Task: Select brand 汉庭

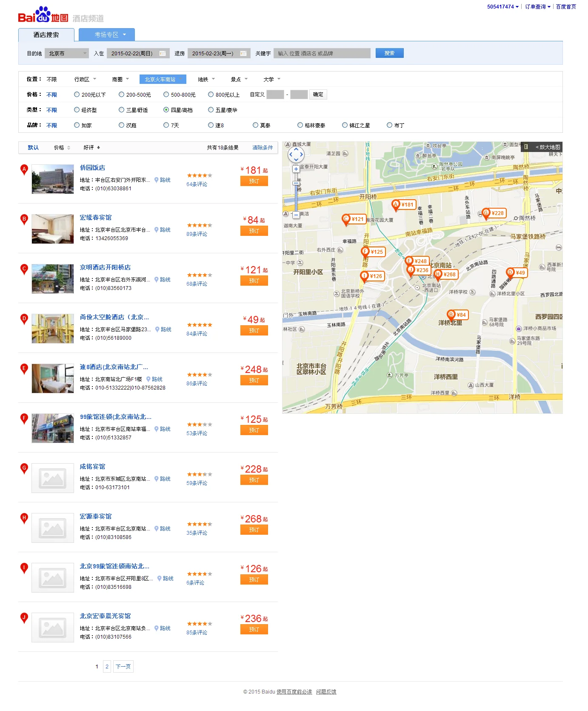Action: coord(121,125)
